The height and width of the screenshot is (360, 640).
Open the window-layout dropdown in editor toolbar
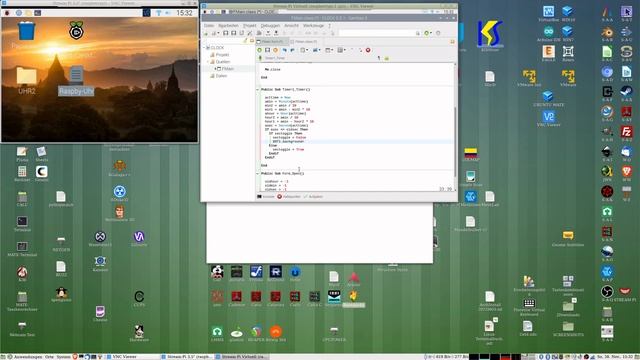click(329, 50)
